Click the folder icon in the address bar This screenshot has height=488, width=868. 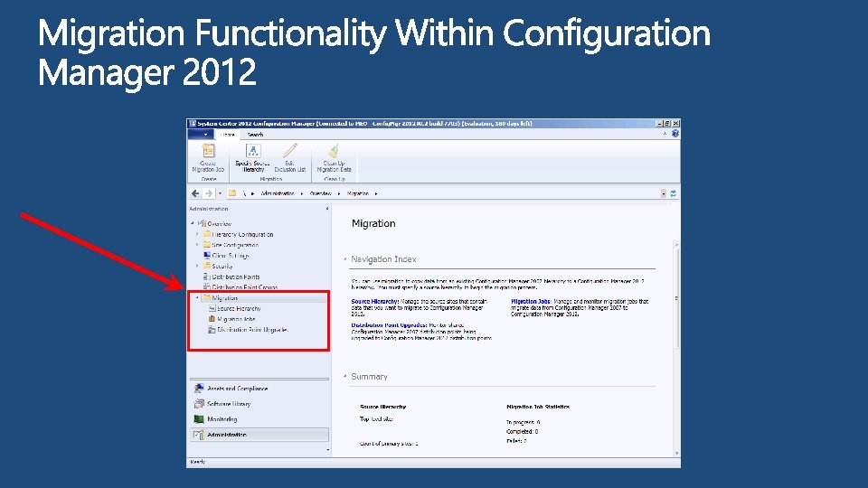[232, 193]
